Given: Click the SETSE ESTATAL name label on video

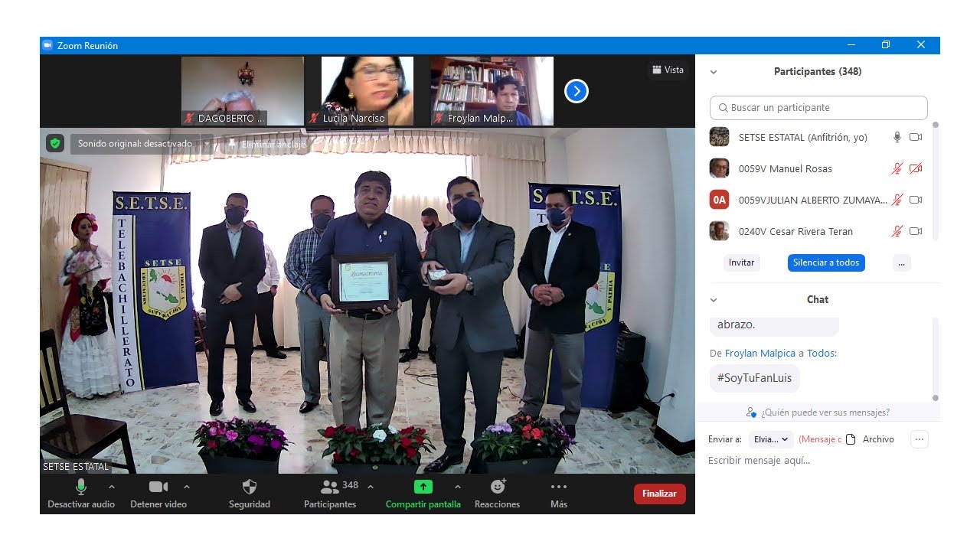Looking at the screenshot, I should tap(76, 466).
